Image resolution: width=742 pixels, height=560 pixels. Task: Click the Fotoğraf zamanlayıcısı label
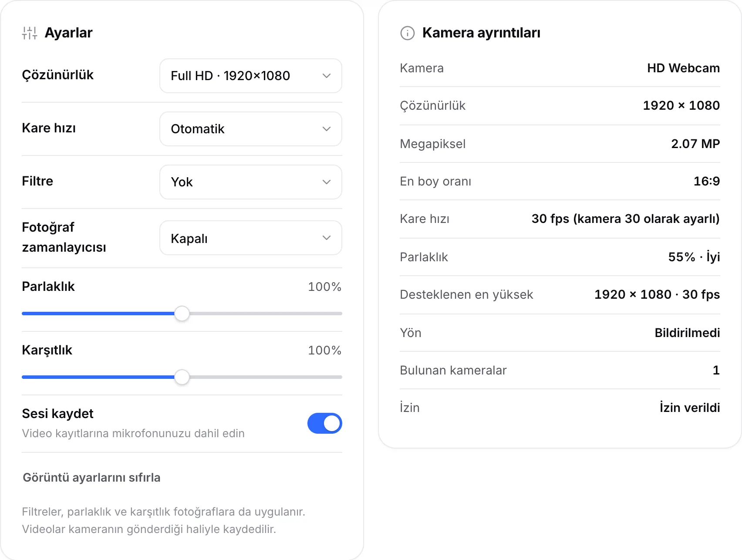64,237
